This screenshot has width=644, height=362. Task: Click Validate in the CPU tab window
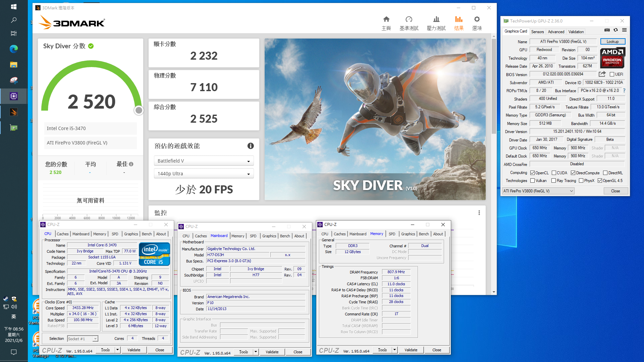point(134,350)
